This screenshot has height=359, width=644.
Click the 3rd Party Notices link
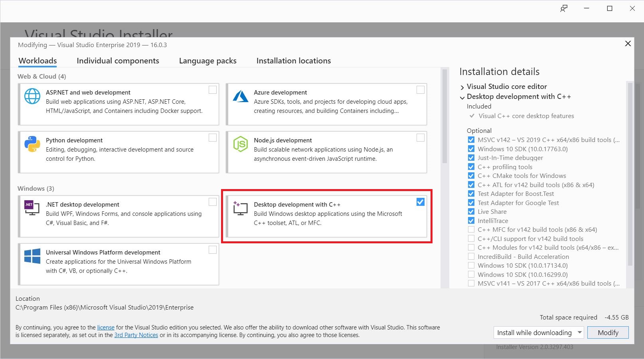tap(136, 335)
